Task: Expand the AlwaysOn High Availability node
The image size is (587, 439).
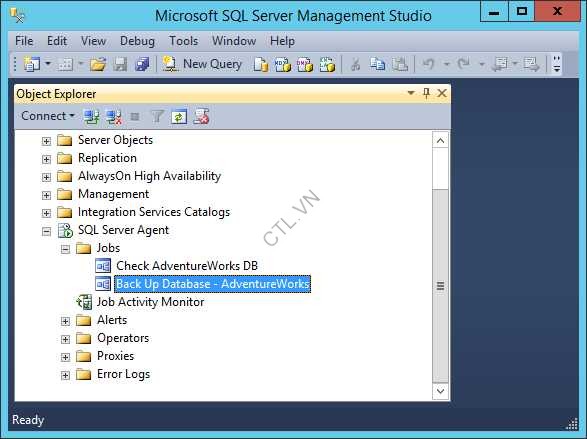Action: pos(46,177)
